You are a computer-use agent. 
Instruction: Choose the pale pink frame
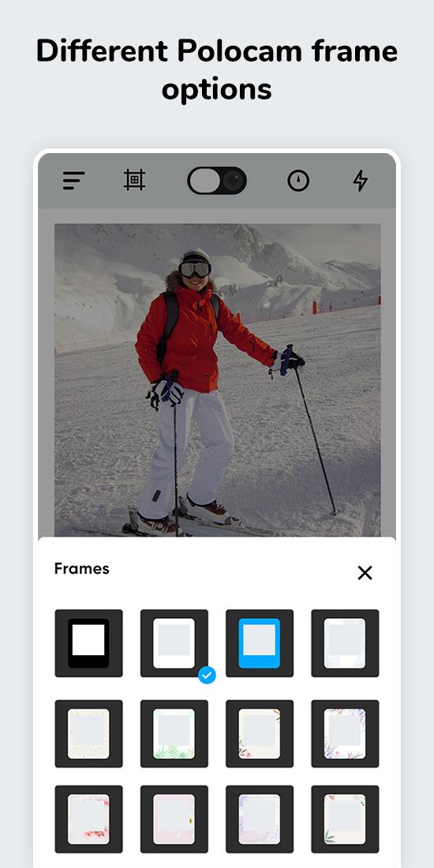(x=174, y=819)
